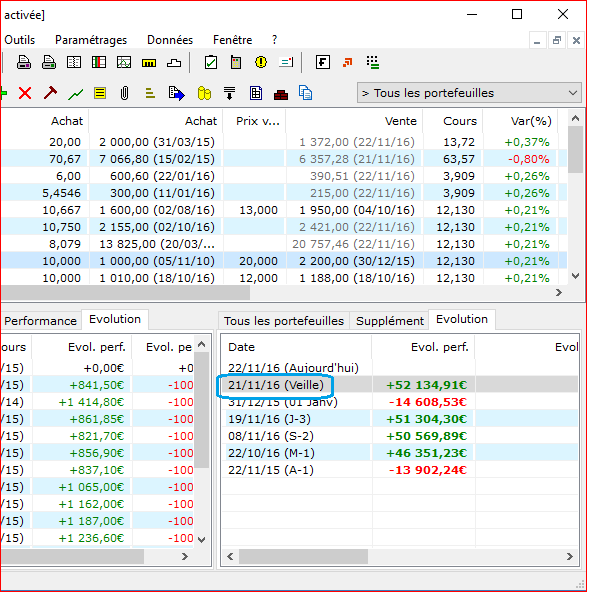592x592 pixels.
Task: Open the Tous les portefeuilles dropdown
Action: click(469, 93)
